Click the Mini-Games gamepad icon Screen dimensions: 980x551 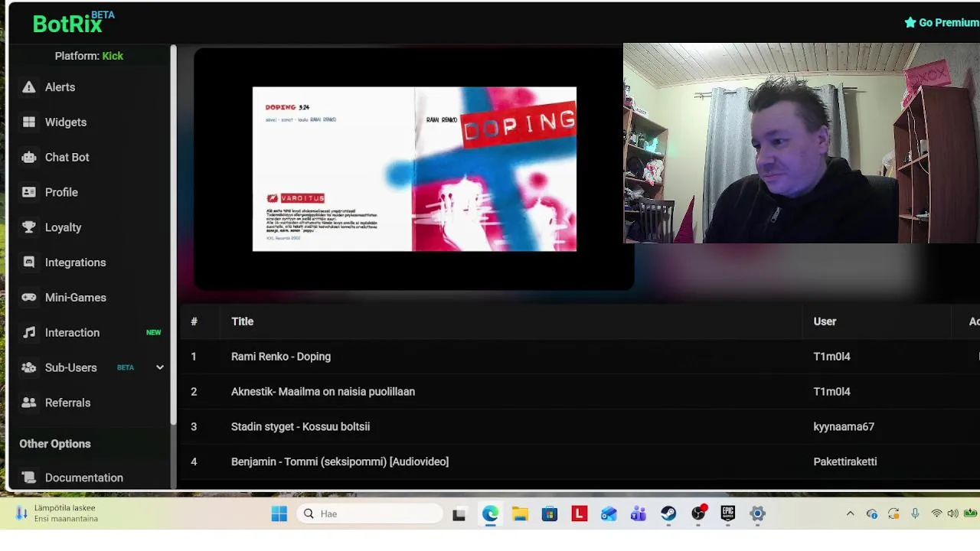(x=29, y=298)
